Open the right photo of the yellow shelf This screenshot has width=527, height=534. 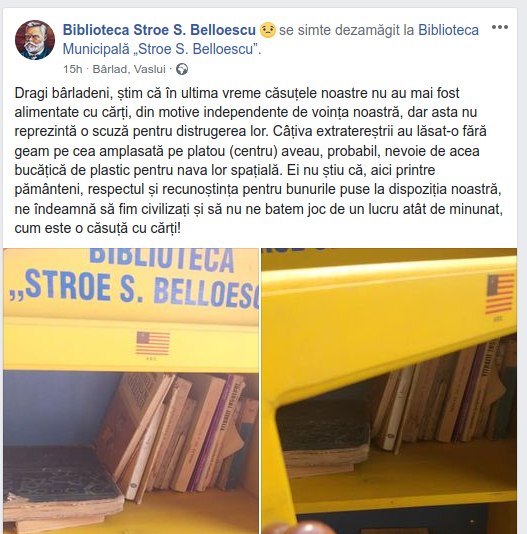(389, 391)
